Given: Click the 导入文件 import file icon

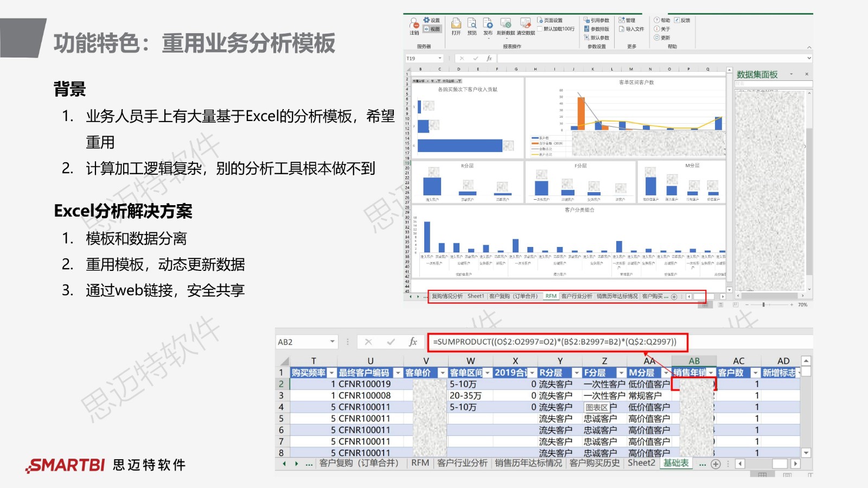Looking at the screenshot, I should tap(631, 29).
